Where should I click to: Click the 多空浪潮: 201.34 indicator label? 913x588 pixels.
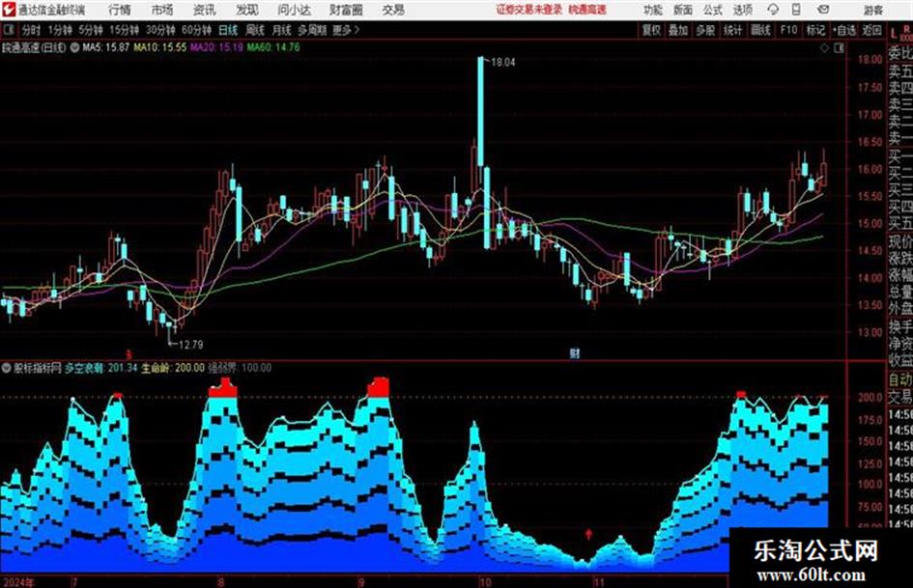pyautogui.click(x=101, y=368)
